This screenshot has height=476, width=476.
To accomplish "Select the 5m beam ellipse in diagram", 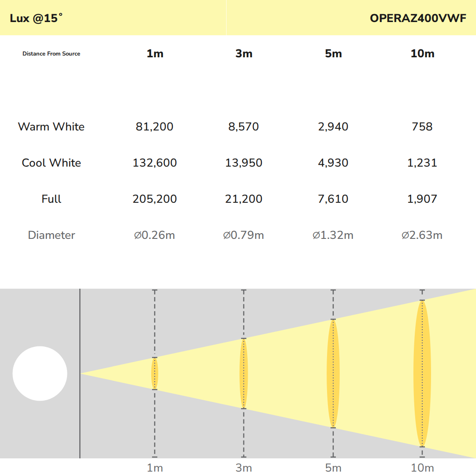I will (333, 373).
